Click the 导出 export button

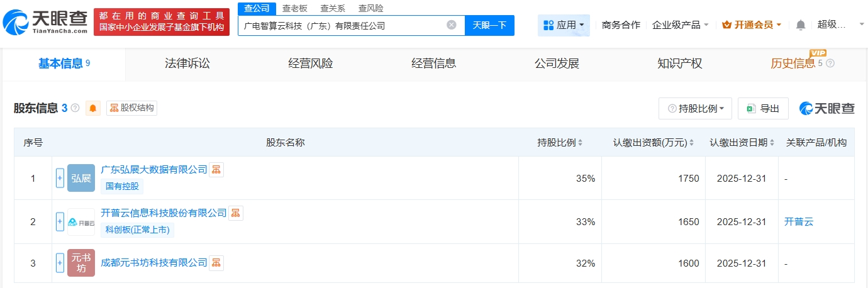coord(763,108)
